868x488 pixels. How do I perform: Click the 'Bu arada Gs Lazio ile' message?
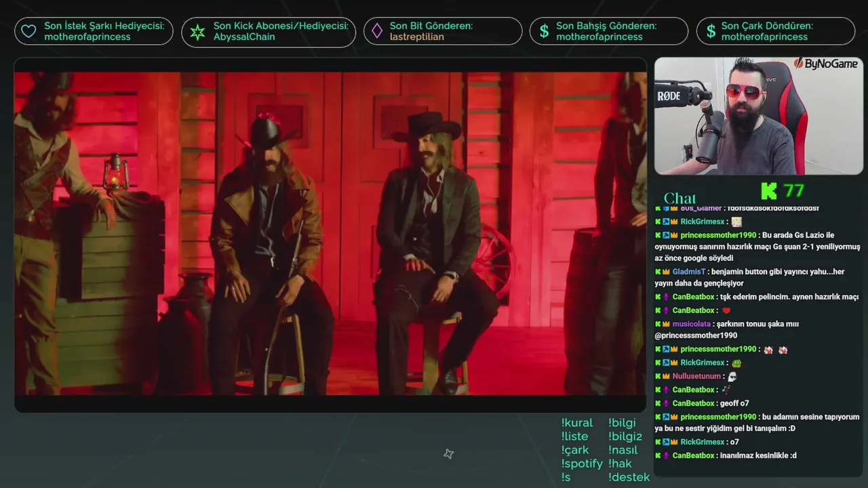tap(757, 247)
